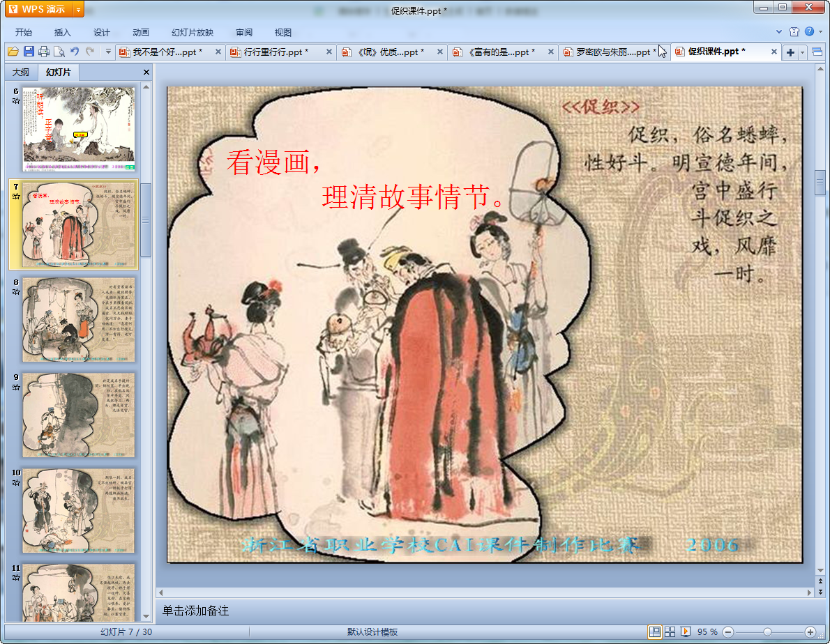
Task: Click the main editor vertical scrollbar handle
Action: coord(820,183)
